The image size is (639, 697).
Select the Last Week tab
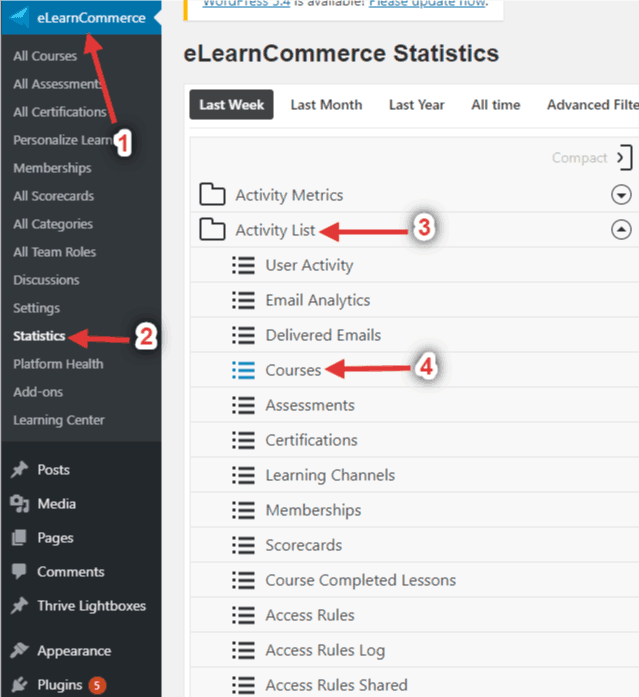231,104
